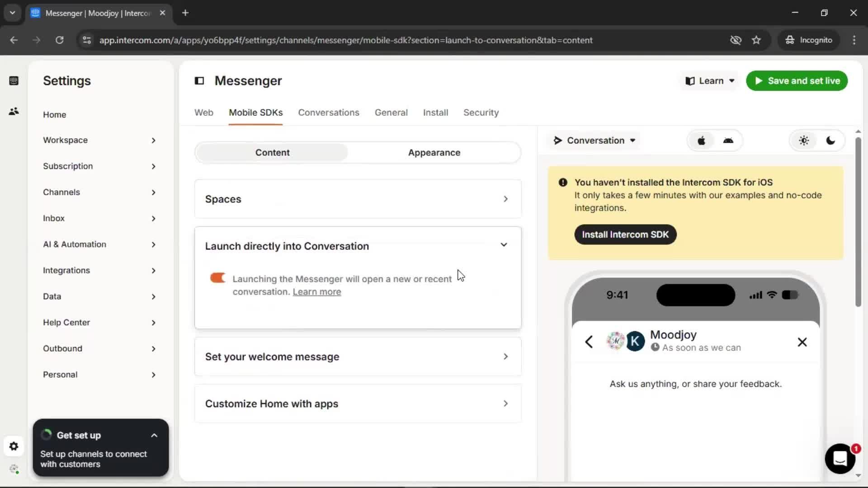Open a new browser tab
Image resolution: width=868 pixels, height=488 pixels.
[185, 13]
